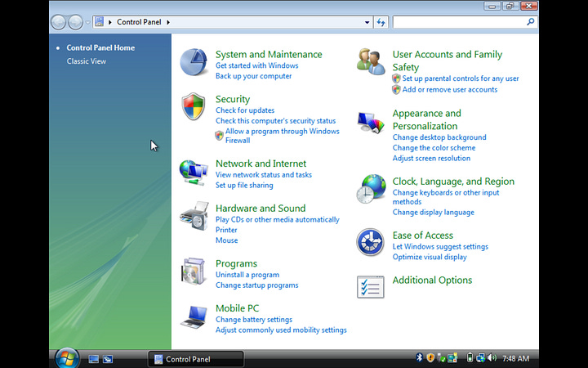
Task: Open the User Accounts people icon
Action: tap(371, 61)
